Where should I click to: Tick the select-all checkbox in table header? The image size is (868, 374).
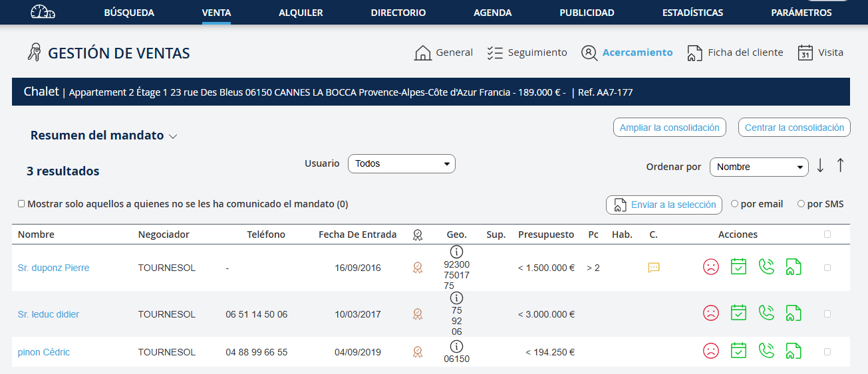point(827,234)
